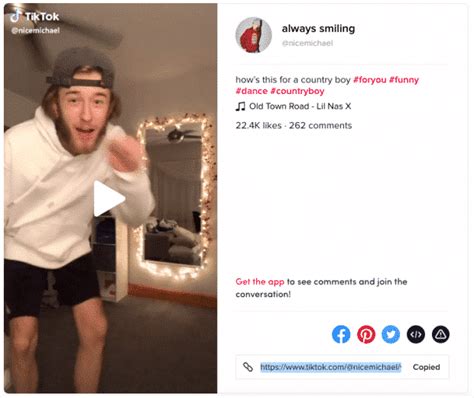Open the always smiling display name
The width and height of the screenshot is (474, 398).
tap(318, 28)
